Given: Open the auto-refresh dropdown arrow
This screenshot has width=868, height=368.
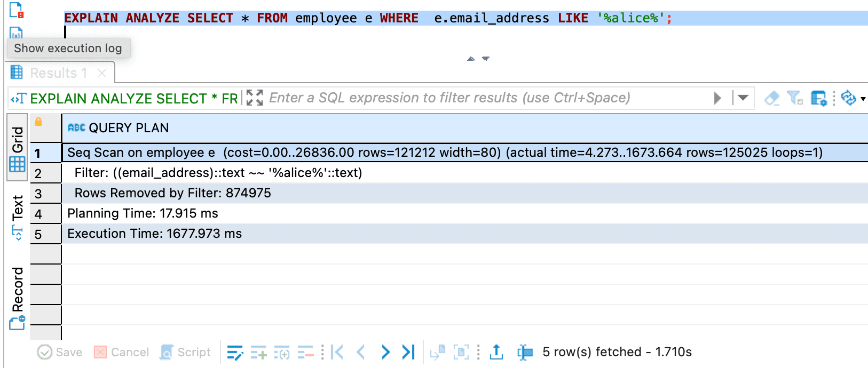Looking at the screenshot, I should (x=863, y=99).
